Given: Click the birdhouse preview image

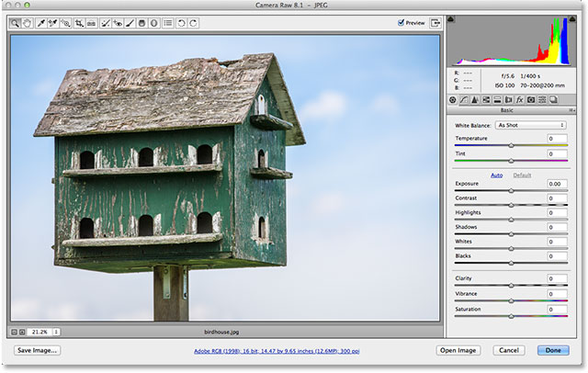Looking at the screenshot, I should pos(225,178).
